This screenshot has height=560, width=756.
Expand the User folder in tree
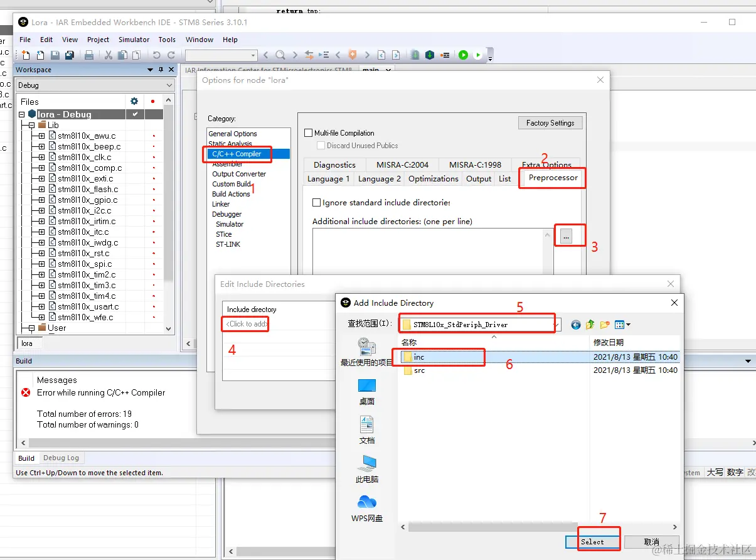pos(31,328)
